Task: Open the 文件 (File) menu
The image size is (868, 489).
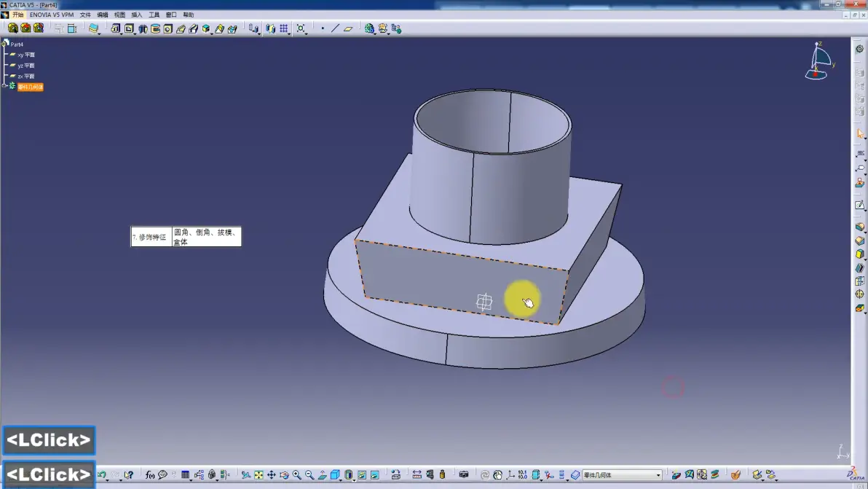Action: tap(85, 15)
